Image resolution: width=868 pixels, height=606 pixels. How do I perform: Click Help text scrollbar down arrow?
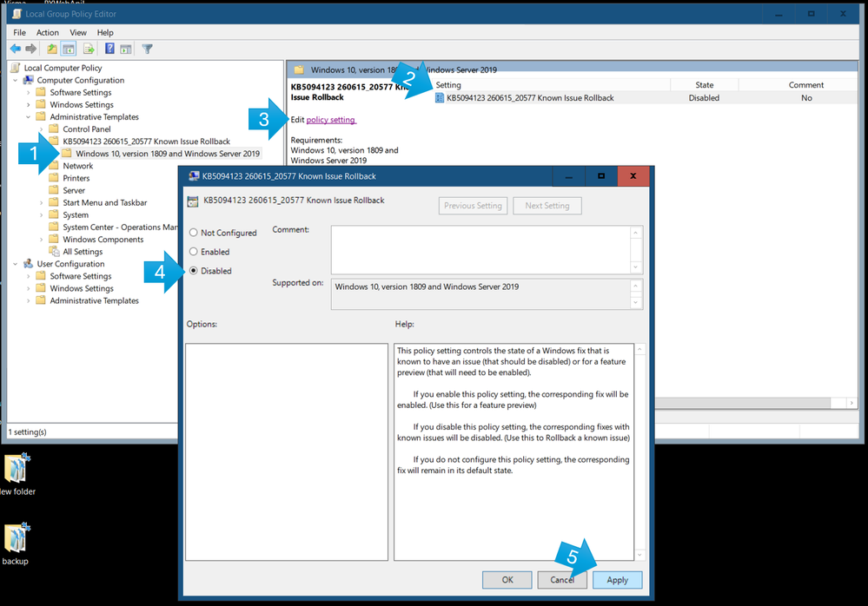pos(640,555)
